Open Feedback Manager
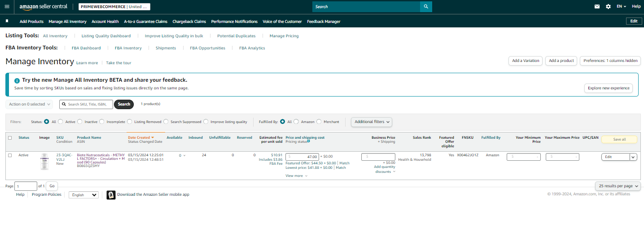The image size is (644, 229). [324, 22]
